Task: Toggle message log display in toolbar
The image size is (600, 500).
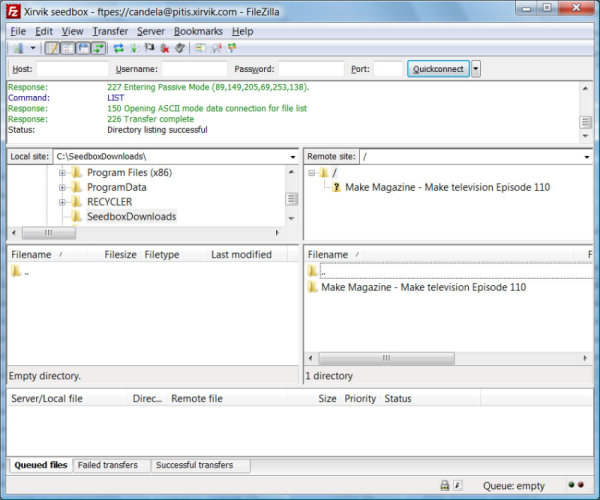Action: 53,48
